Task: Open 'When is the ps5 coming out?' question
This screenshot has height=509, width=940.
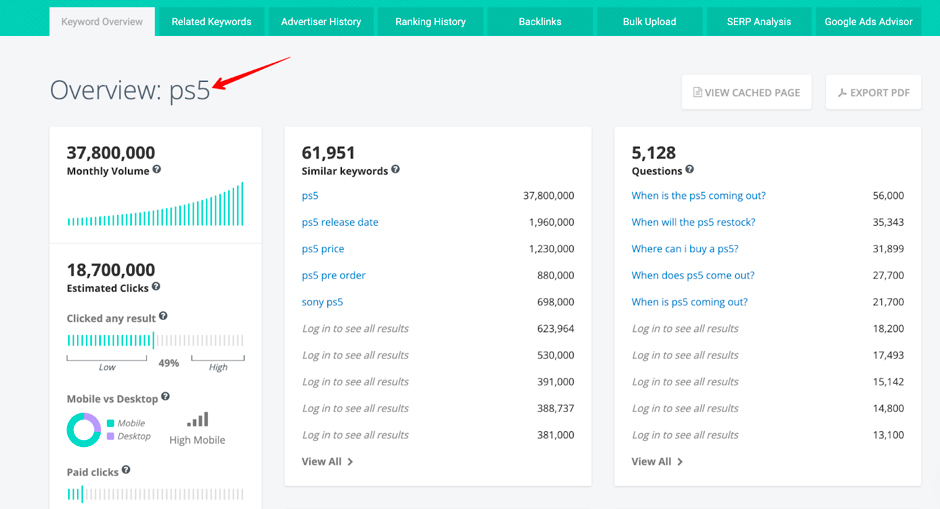Action: pos(698,195)
